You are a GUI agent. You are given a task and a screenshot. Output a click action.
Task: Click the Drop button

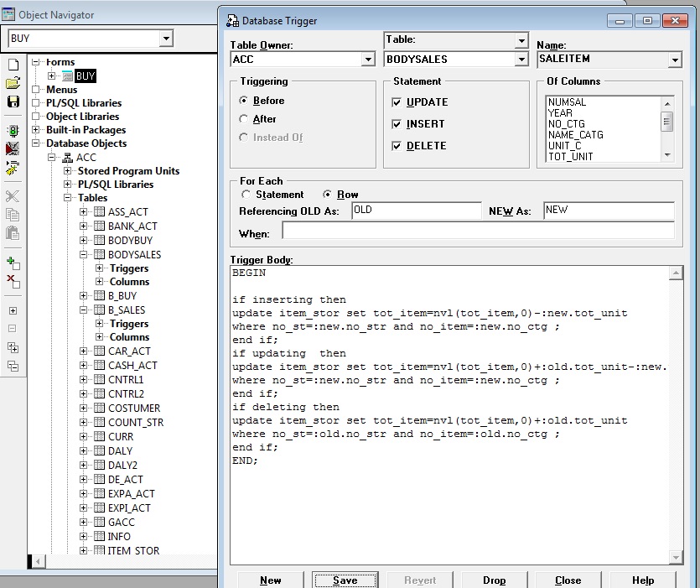494,580
